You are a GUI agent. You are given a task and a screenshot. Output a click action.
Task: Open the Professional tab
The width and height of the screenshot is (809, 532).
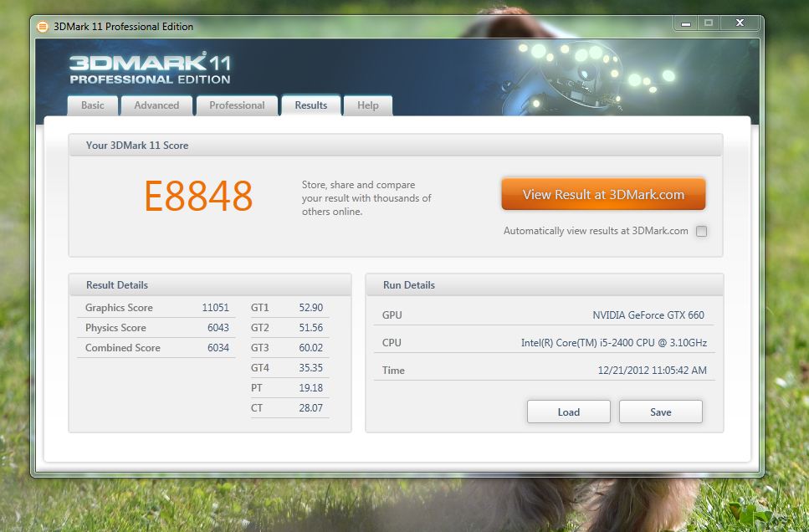pyautogui.click(x=238, y=105)
